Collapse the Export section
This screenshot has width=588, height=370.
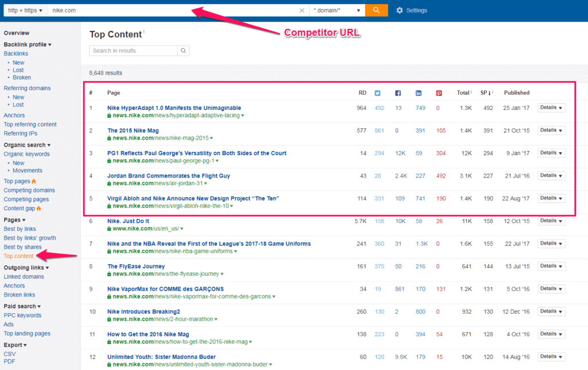15,345
